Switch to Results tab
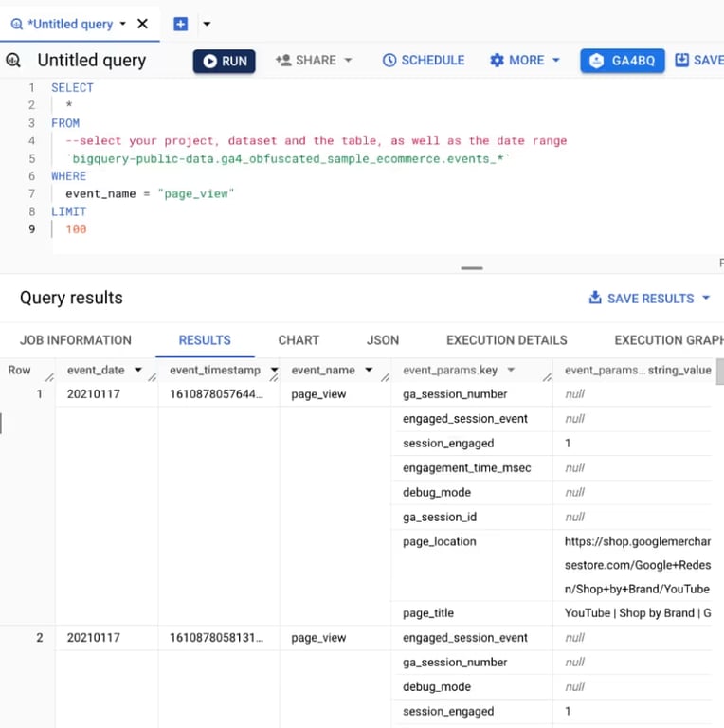 tap(205, 340)
